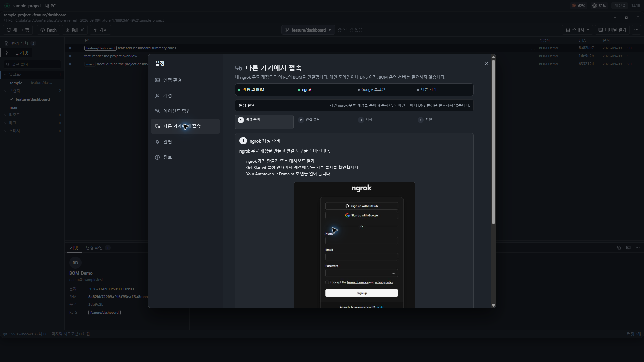Expand the 스태시 sidebar section
Image resolution: width=644 pixels, height=362 pixels.
[x=32, y=131]
